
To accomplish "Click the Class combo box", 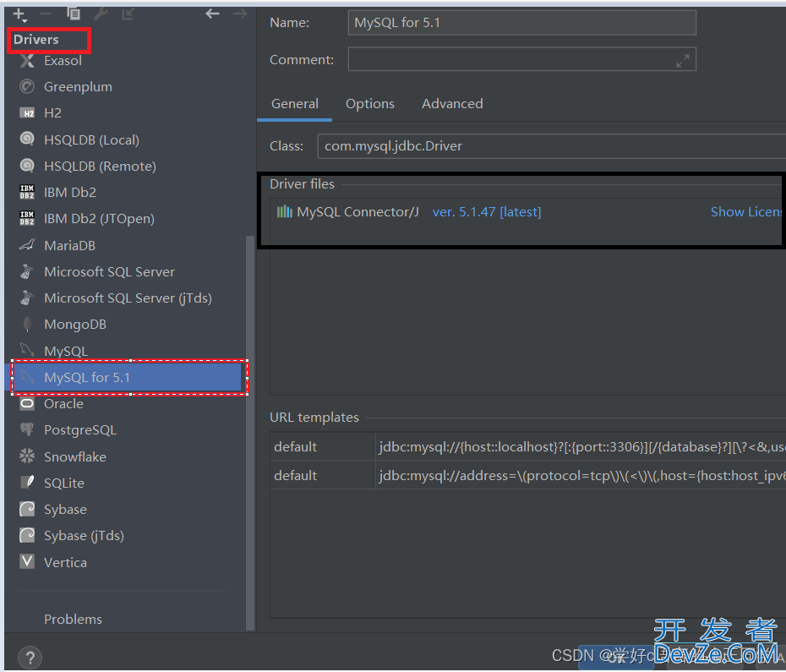I will (551, 146).
